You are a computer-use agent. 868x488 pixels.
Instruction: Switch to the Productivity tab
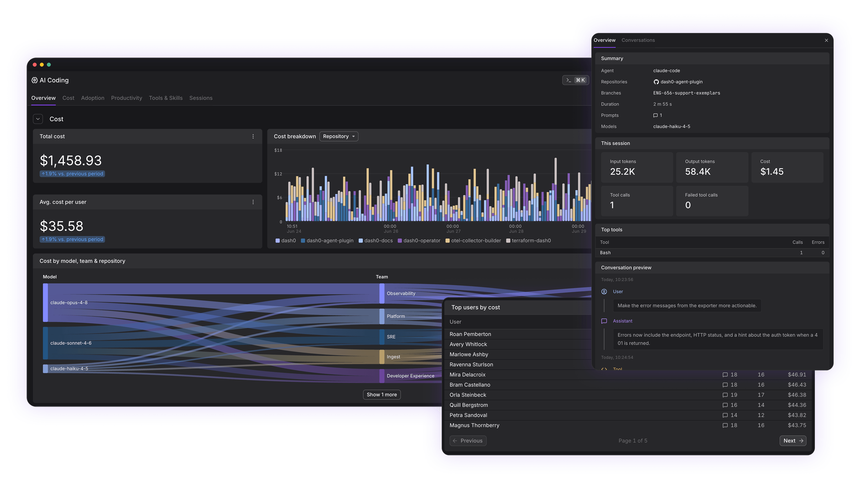[127, 98]
